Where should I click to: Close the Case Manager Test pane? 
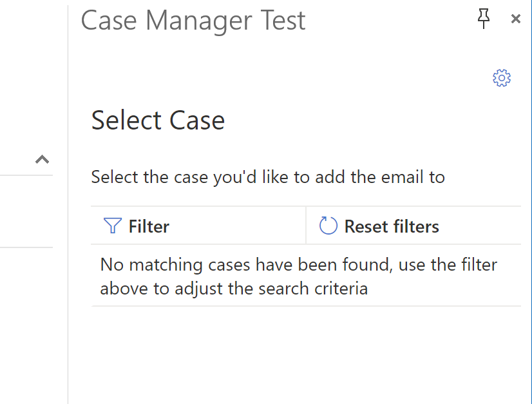click(x=516, y=19)
